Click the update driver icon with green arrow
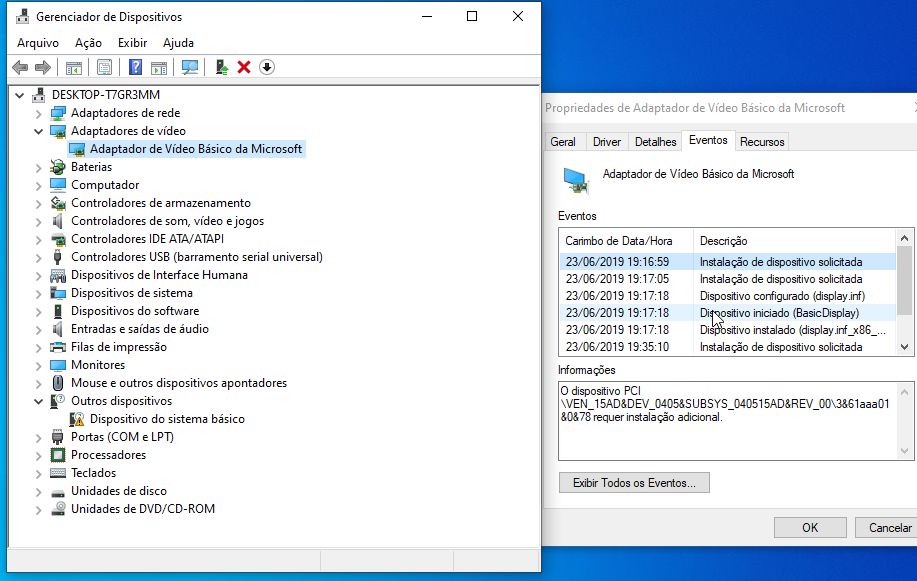Screen dimensions: 917x581 point(222,67)
